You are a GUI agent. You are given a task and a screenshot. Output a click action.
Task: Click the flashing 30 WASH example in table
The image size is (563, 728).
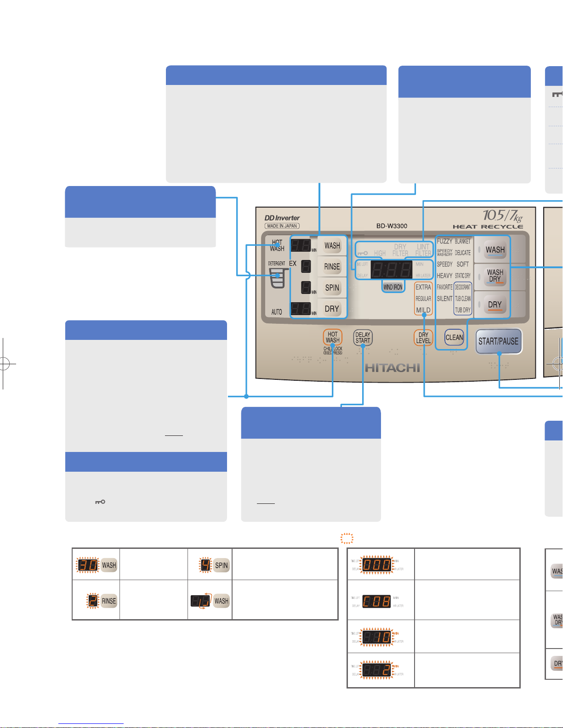coord(97,565)
